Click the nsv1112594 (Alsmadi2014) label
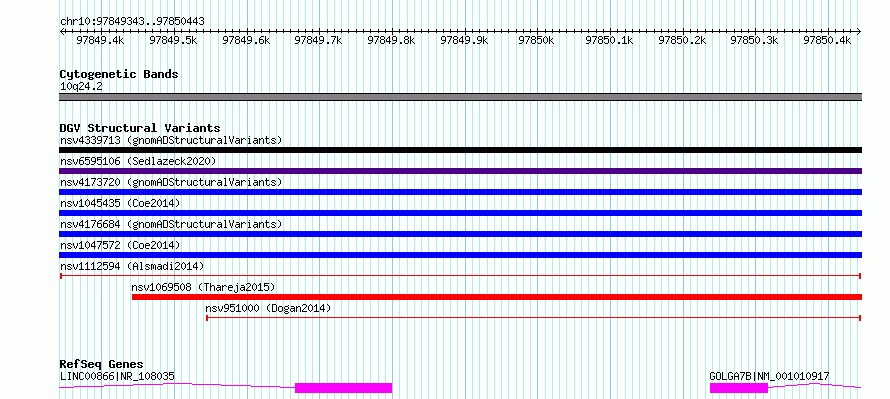The width and height of the screenshot is (890, 399). pyautogui.click(x=132, y=266)
